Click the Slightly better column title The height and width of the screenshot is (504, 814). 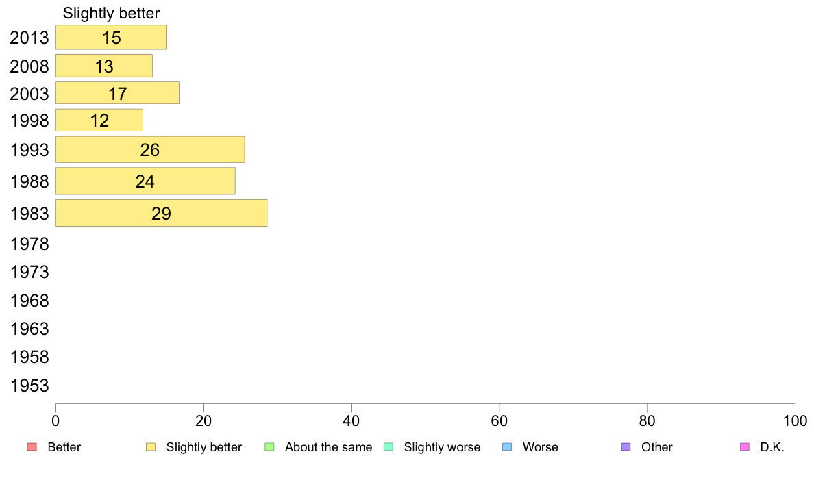[x=111, y=13]
